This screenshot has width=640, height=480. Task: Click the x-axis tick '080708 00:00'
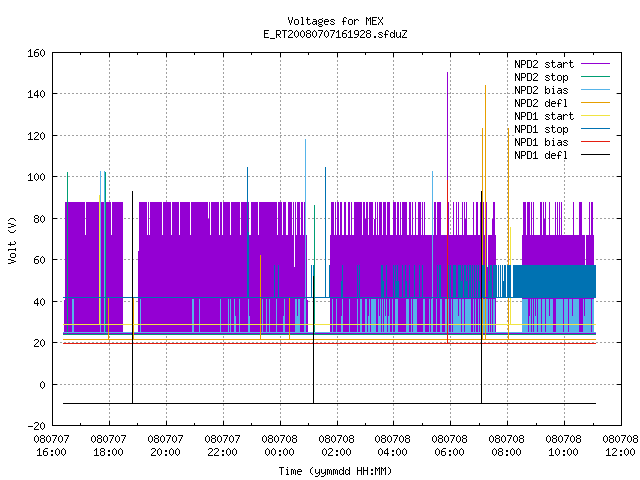pyautogui.click(x=280, y=446)
